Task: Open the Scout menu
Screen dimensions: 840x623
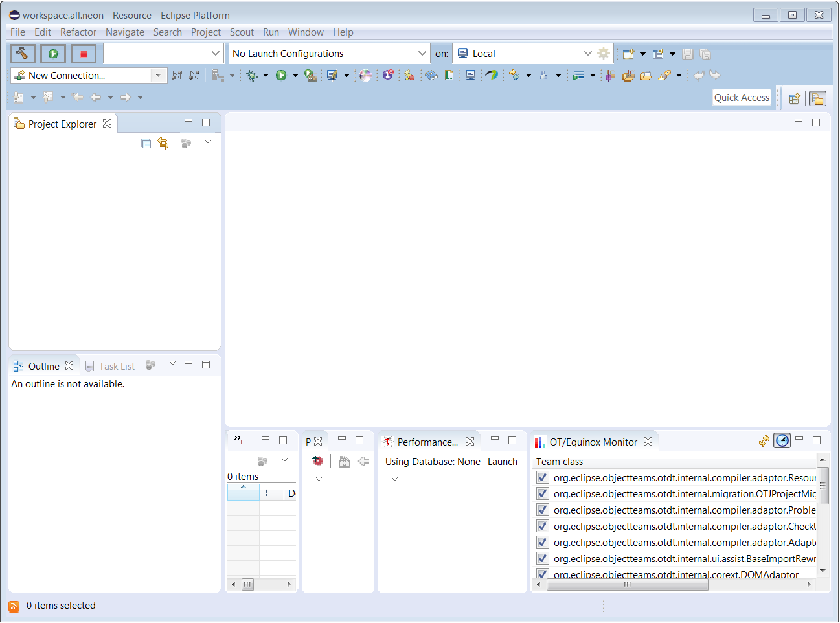Action: coord(242,32)
